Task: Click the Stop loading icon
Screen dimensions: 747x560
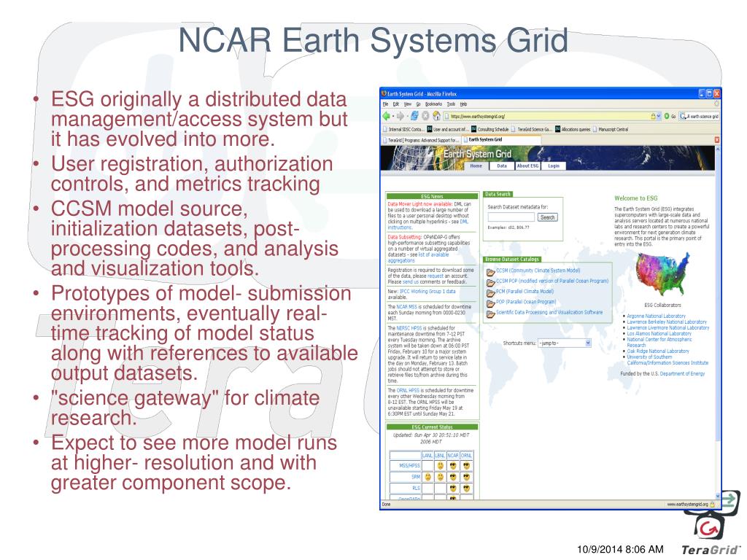Action: [x=425, y=116]
